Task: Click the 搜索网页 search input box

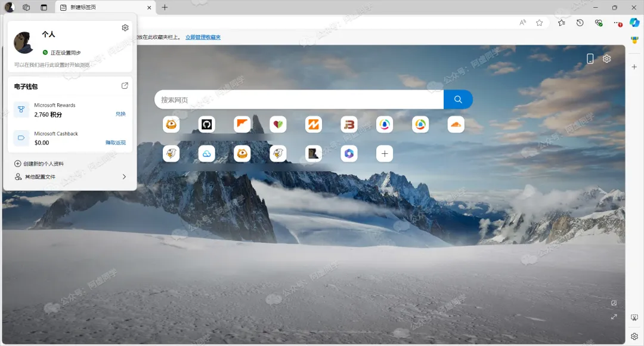Action: (298, 100)
